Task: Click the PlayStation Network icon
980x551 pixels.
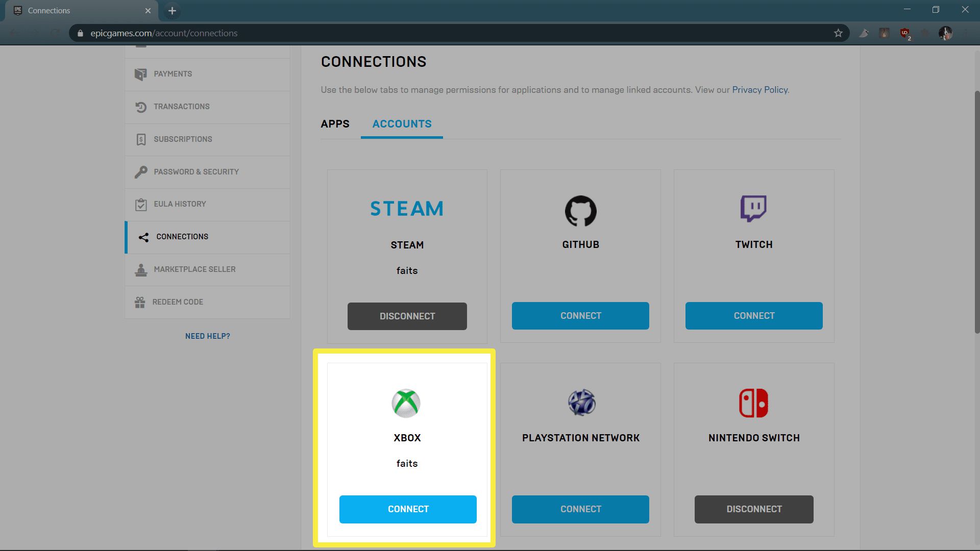Action: 581,402
